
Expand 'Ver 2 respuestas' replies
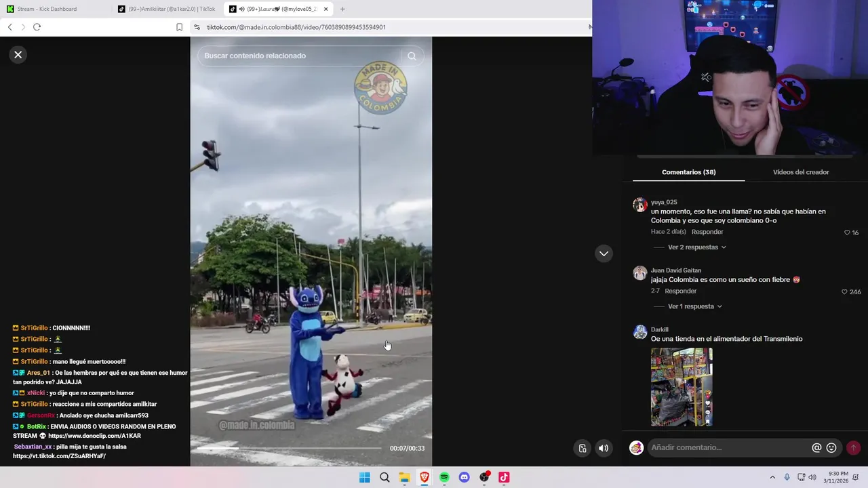point(697,247)
